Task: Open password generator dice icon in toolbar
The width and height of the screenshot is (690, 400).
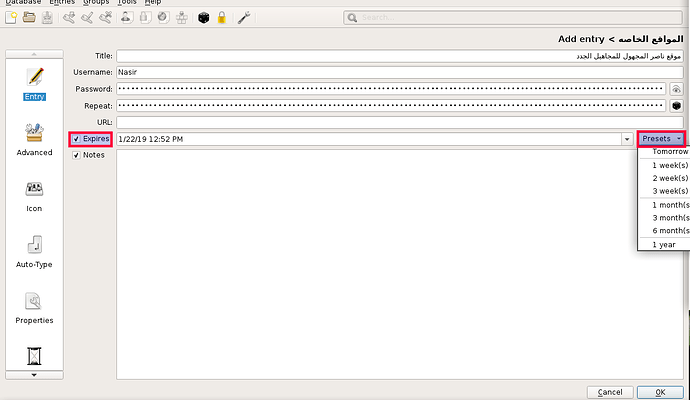Action: [203, 18]
